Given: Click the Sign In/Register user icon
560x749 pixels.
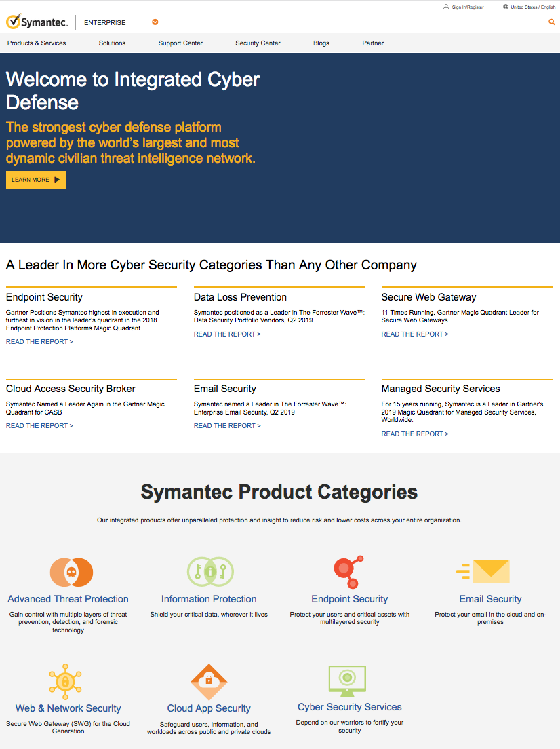Looking at the screenshot, I should point(446,7).
